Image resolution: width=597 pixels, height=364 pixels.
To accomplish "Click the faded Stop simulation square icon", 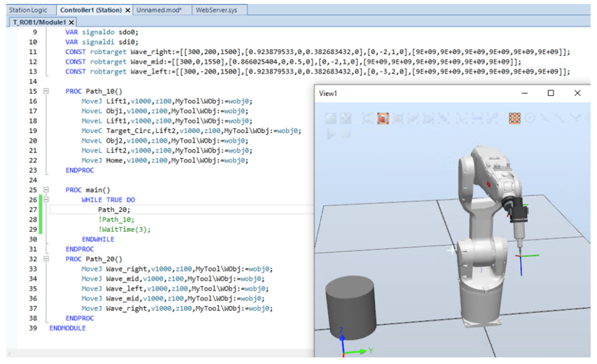I will pyautogui.click(x=345, y=134).
